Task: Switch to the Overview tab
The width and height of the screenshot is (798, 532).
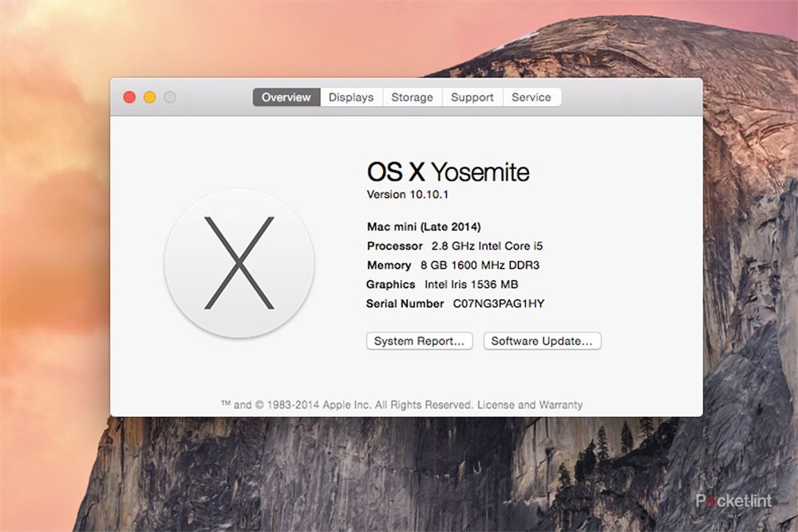Action: [286, 97]
